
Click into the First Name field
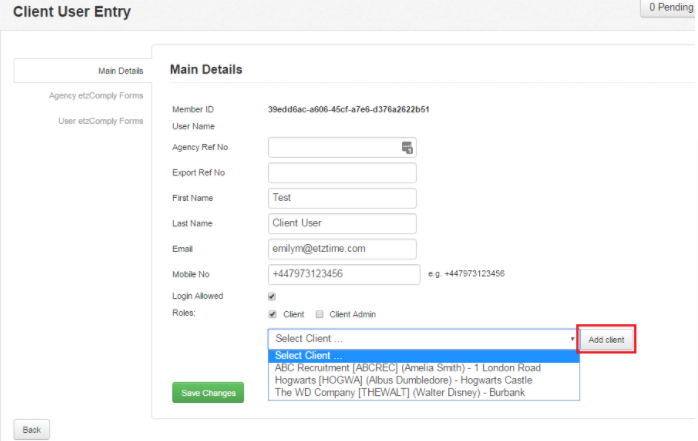(x=342, y=198)
